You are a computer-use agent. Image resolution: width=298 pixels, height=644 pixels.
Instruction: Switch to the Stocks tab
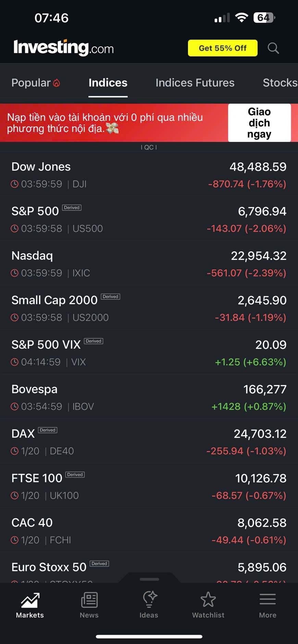(280, 83)
